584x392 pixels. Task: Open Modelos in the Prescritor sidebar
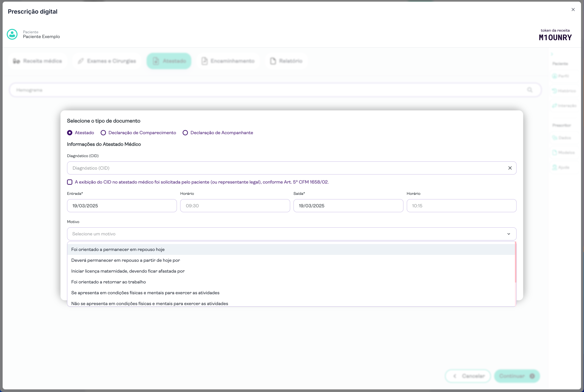point(563,153)
